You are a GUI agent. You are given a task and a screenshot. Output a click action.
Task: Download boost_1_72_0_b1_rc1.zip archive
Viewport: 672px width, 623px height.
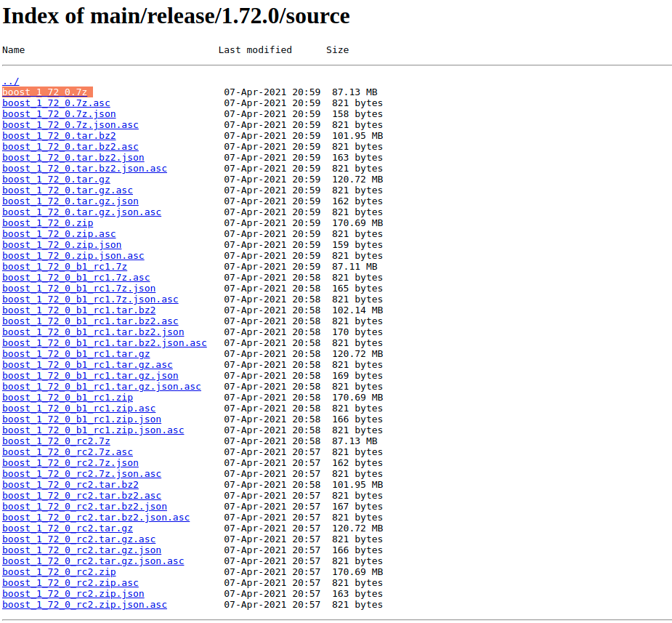[68, 398]
